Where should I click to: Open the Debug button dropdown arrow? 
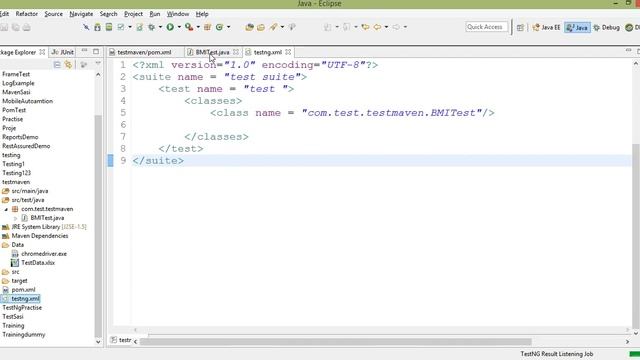[160, 27]
